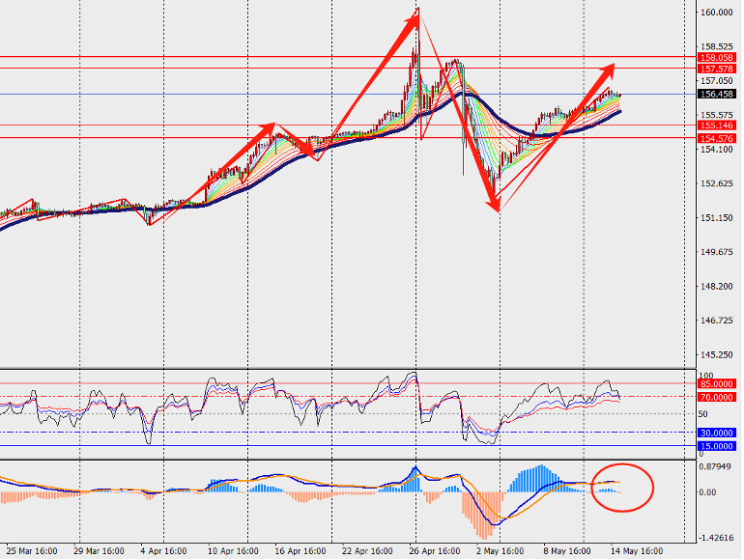This screenshot has height=560, width=744.
Task: Click the 26 Apr 16:00 date label
Action: [x=435, y=551]
